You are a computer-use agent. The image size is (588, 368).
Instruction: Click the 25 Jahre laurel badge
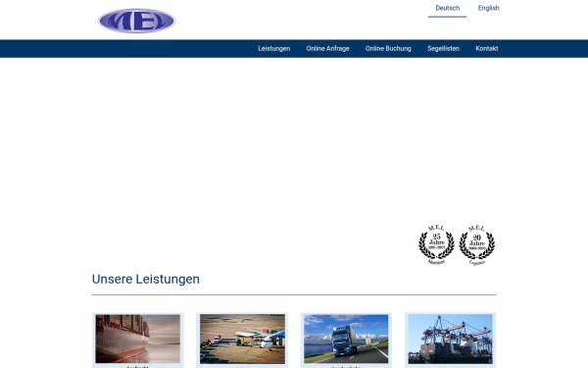436,244
